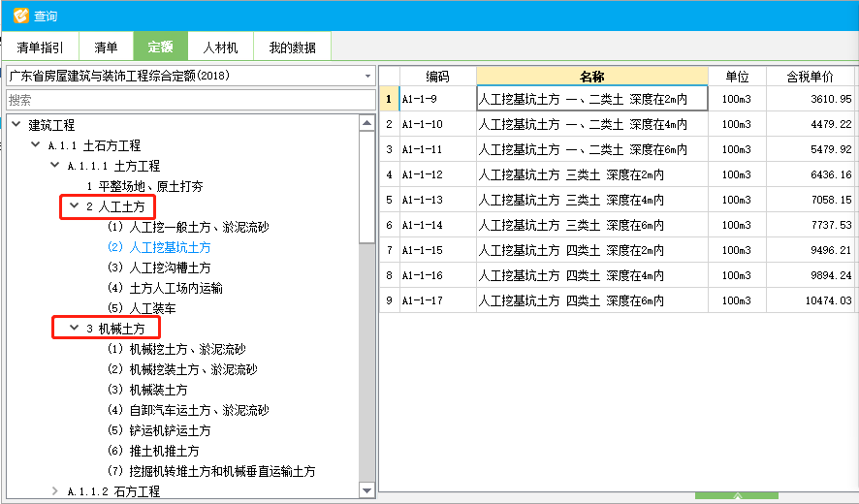The image size is (859, 504).
Task: Select code cell A1-1-16
Action: tap(437, 275)
